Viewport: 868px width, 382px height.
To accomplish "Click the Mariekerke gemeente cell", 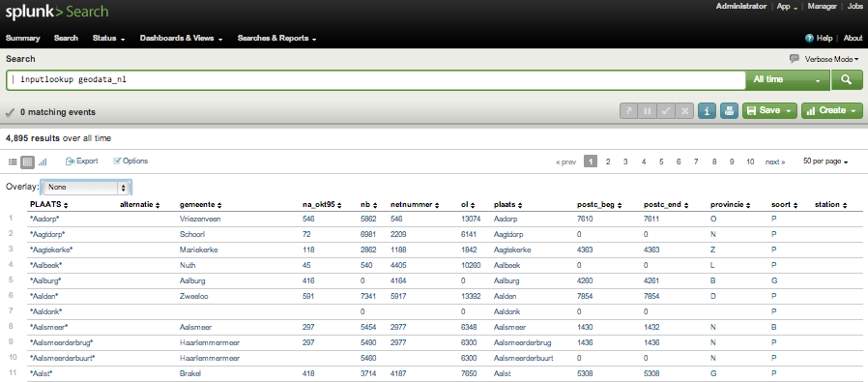I will click(199, 250).
